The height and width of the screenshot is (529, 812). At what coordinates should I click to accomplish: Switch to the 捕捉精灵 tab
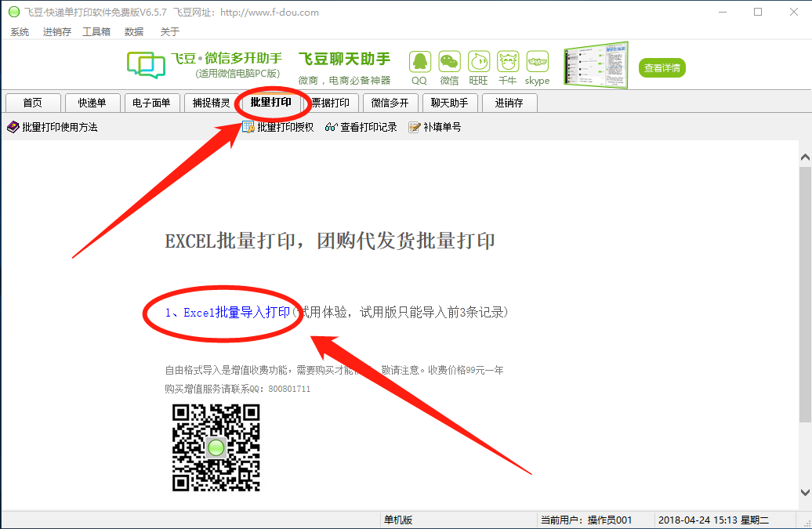[x=212, y=103]
